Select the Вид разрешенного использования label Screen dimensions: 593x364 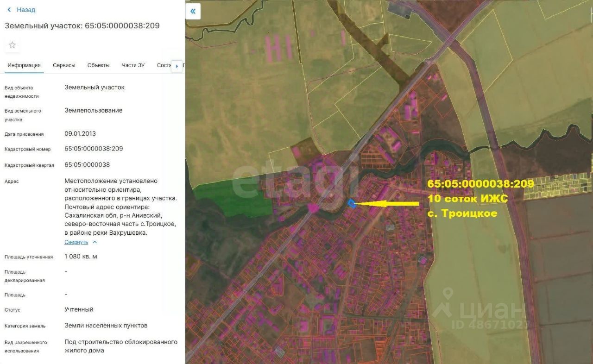[26, 347]
